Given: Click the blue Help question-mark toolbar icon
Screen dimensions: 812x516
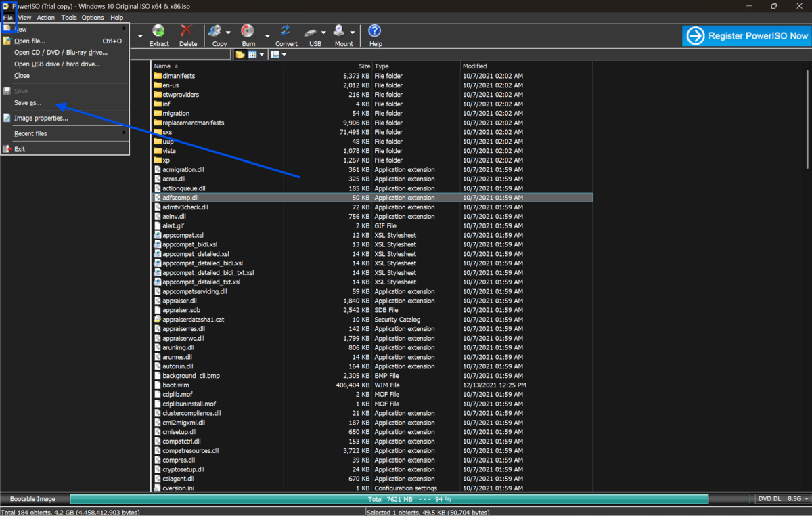Looking at the screenshot, I should [x=375, y=31].
